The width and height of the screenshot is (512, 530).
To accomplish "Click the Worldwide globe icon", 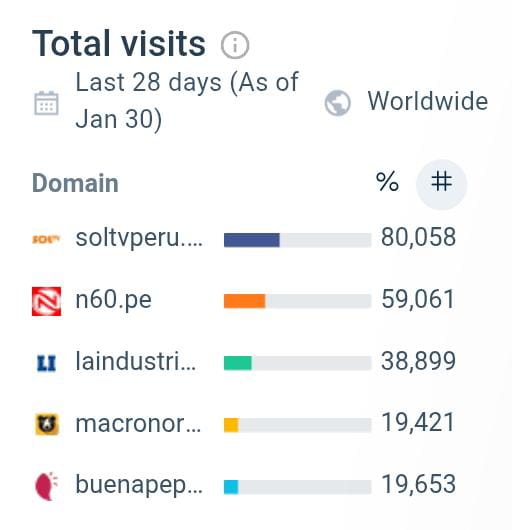I will pyautogui.click(x=337, y=103).
